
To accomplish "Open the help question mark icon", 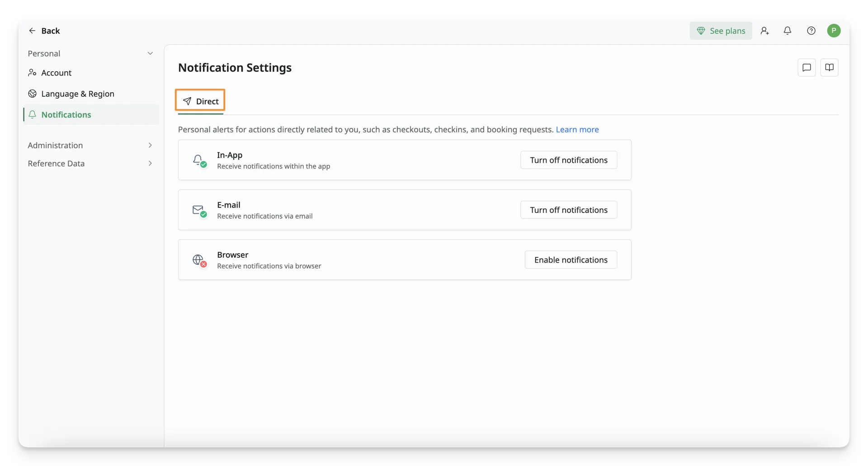I will [x=811, y=31].
